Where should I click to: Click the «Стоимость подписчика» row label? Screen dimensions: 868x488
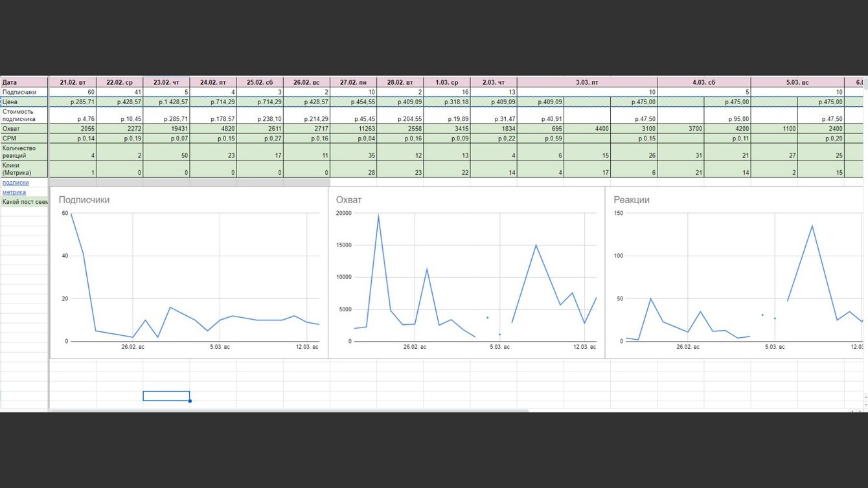pyautogui.click(x=25, y=115)
